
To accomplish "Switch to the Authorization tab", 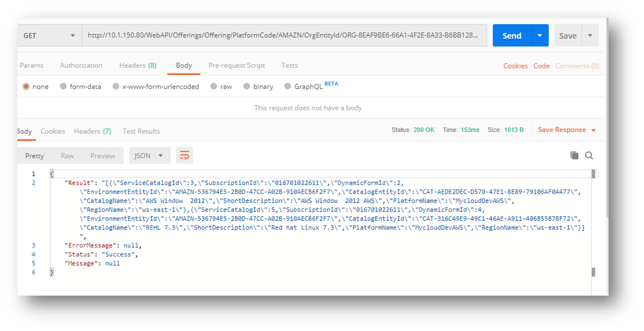I will pyautogui.click(x=81, y=65).
